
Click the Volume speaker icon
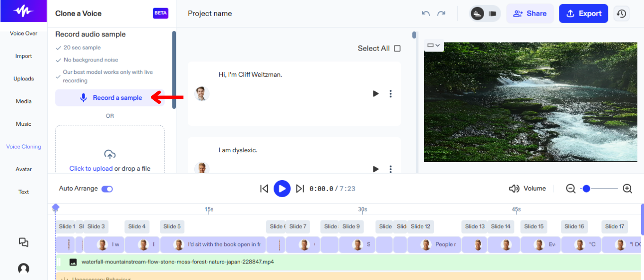(x=514, y=188)
